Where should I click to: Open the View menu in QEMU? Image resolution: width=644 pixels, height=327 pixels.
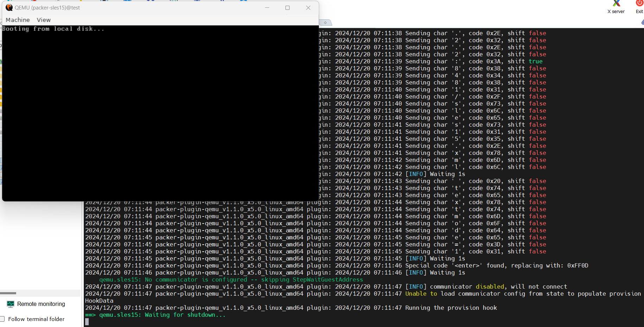pos(44,20)
